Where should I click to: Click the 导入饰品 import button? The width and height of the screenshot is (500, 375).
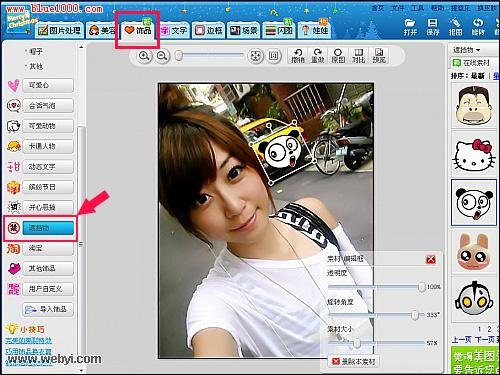click(x=48, y=309)
